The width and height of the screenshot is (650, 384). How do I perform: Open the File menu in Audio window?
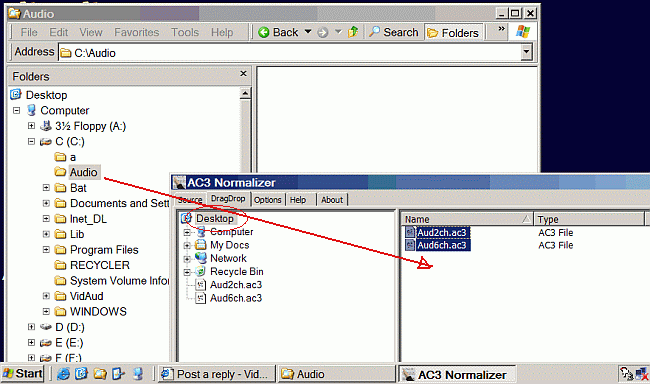(x=29, y=32)
